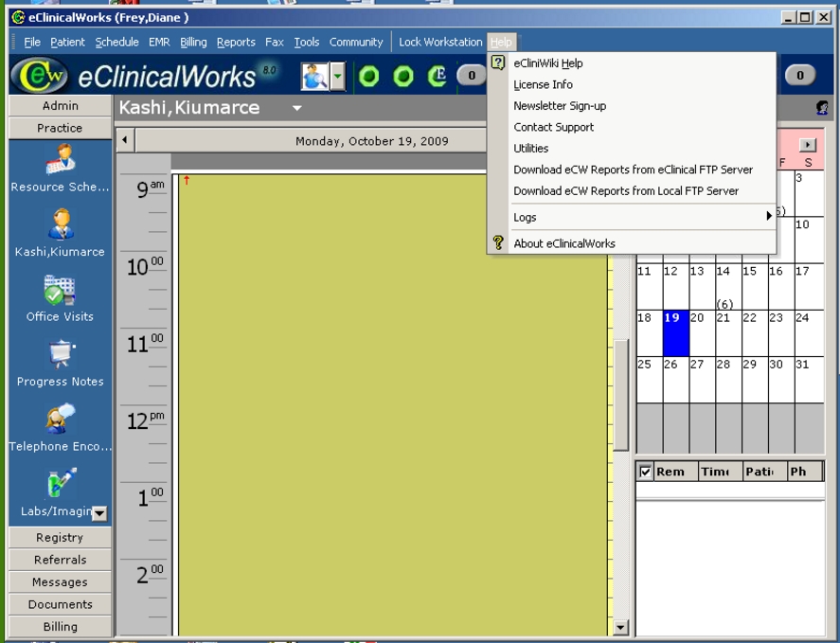
Task: Open the Registry sidebar section
Action: coord(60,538)
